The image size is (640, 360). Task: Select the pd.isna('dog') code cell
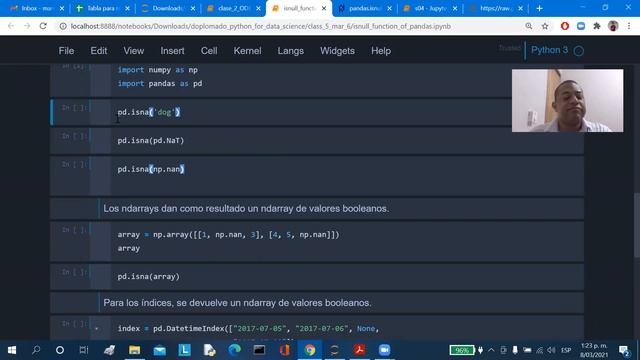tap(317, 112)
